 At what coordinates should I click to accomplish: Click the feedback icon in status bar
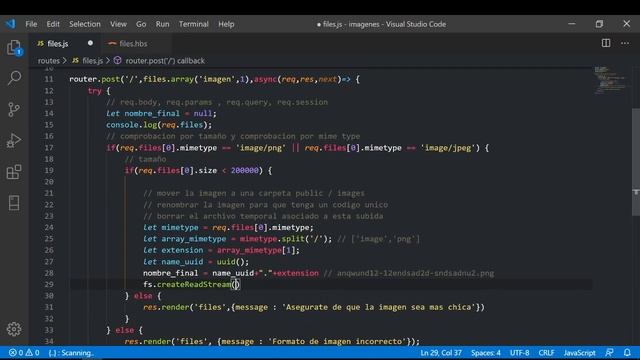(x=609, y=352)
